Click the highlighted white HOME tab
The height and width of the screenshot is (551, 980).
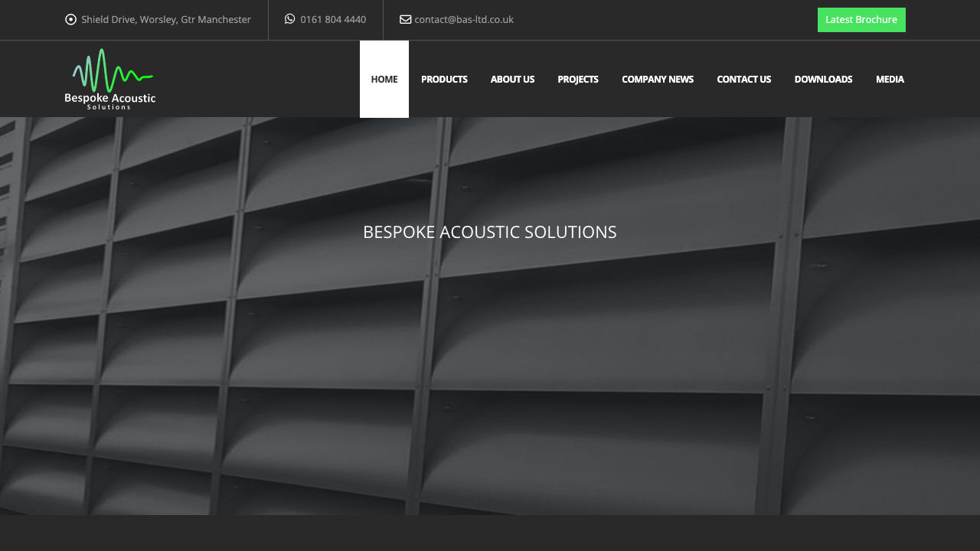pos(384,79)
